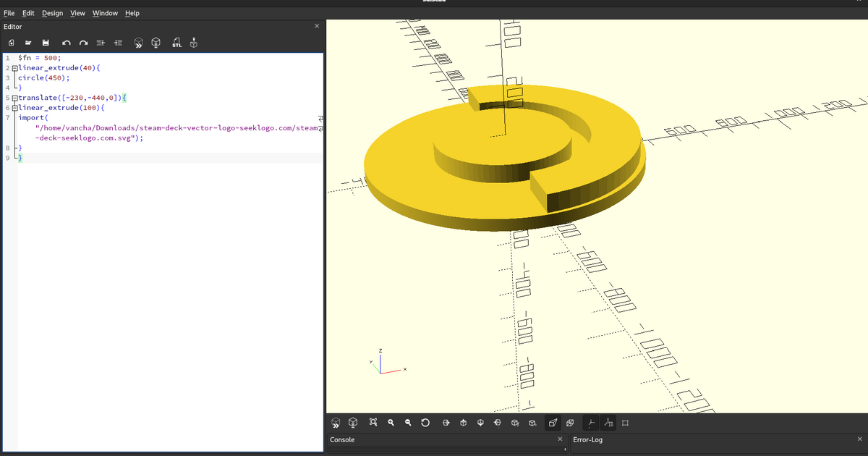The image size is (868, 456).
Task: Click the 'translate([-230,-440,0])' code line
Action: [70, 97]
